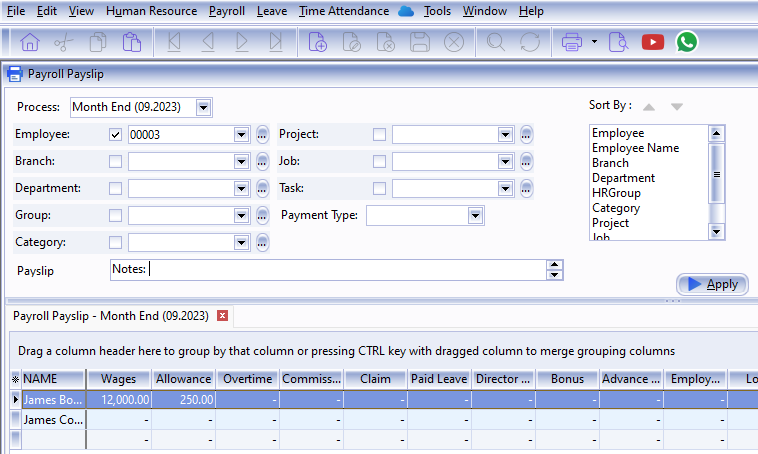Uncheck the Employee filter checkbox
The image size is (758, 454).
(115, 134)
